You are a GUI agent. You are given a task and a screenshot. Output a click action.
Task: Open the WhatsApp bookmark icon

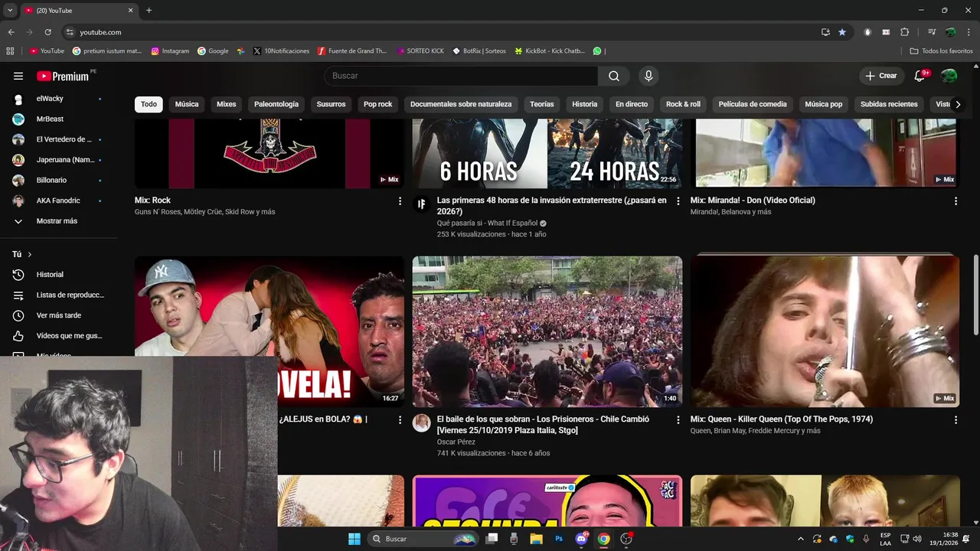point(597,51)
